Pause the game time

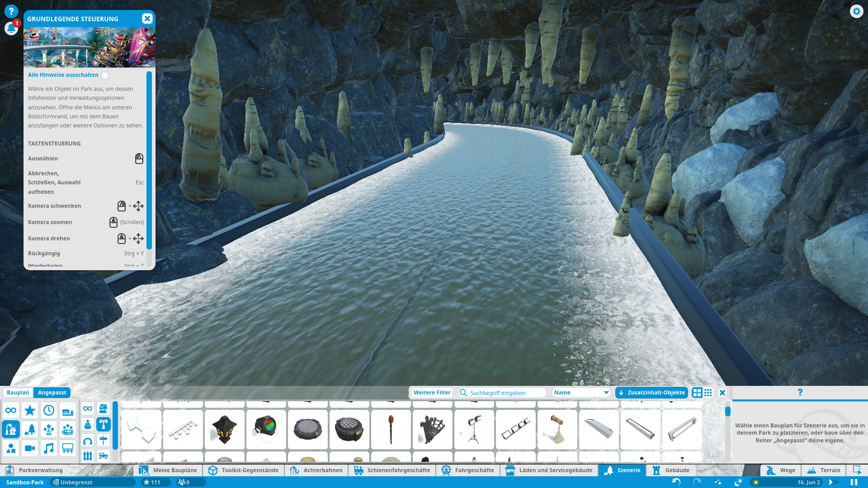pos(854,482)
